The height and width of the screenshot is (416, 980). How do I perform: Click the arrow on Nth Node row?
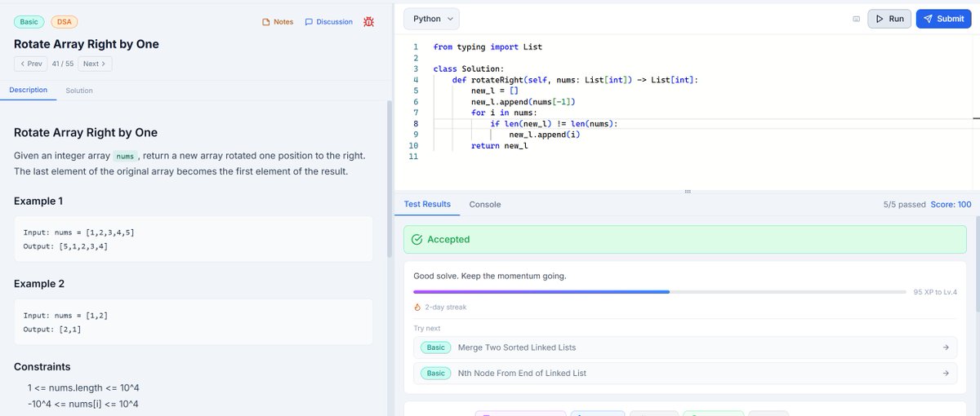pyautogui.click(x=946, y=373)
